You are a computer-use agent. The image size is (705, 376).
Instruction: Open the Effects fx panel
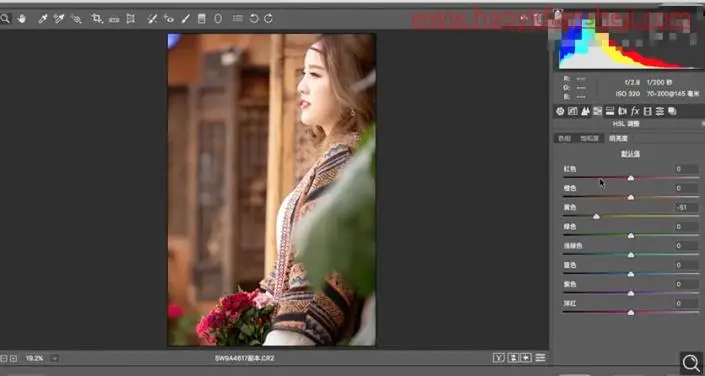(635, 111)
